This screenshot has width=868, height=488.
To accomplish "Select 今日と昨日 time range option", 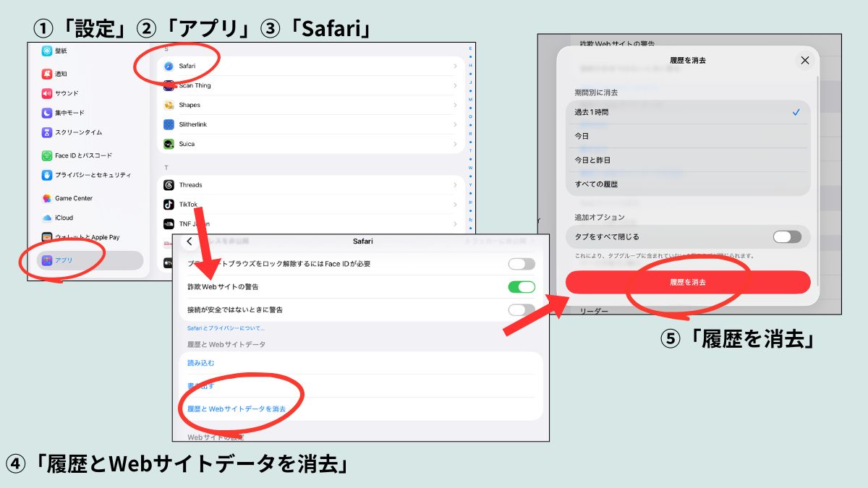I will [688, 160].
